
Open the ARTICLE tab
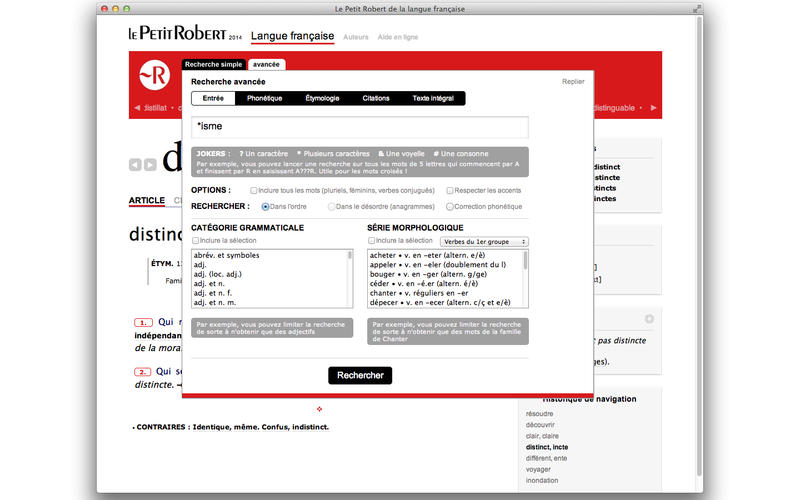tap(147, 200)
